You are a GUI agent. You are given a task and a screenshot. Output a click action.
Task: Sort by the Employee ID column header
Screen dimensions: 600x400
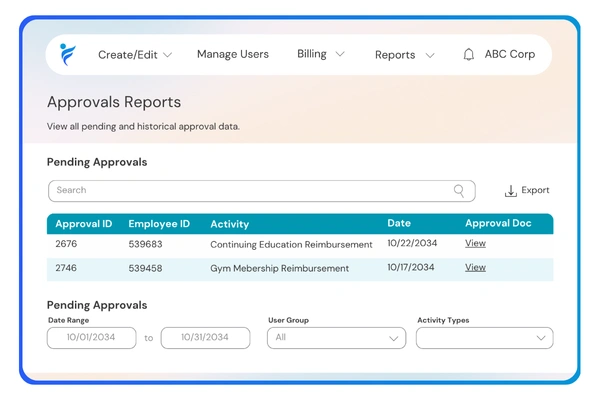[x=159, y=224]
